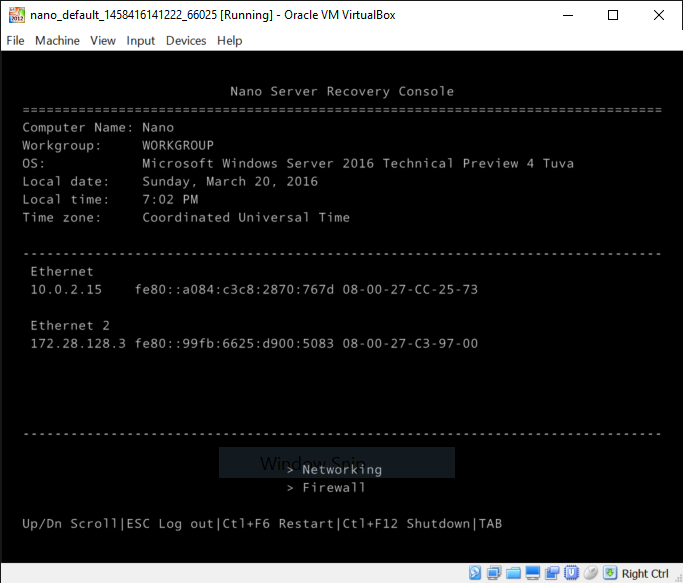Click the WORKGROUP value
The height and width of the screenshot is (583, 683).
(x=178, y=145)
